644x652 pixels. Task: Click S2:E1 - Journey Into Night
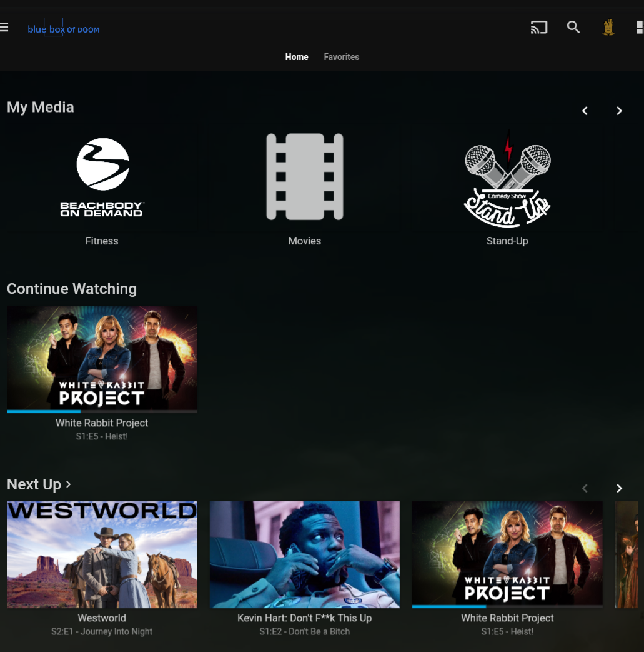pyautogui.click(x=102, y=631)
